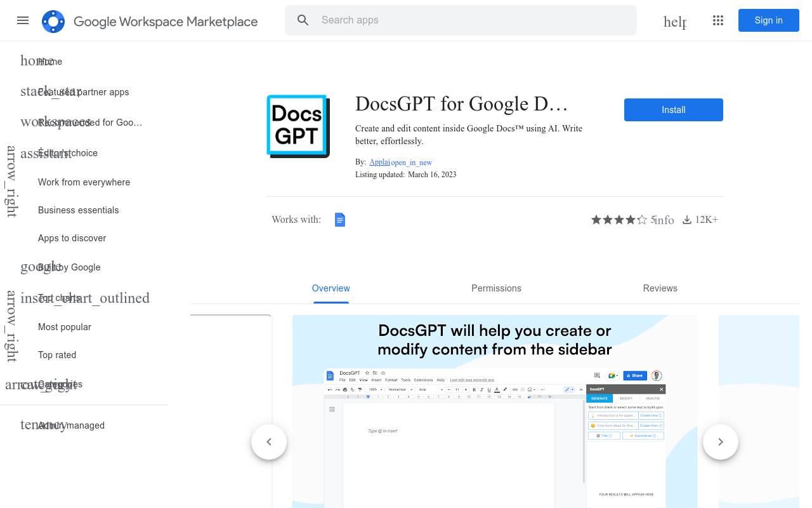Open the Google apps grid
812x508 pixels.
click(x=718, y=20)
